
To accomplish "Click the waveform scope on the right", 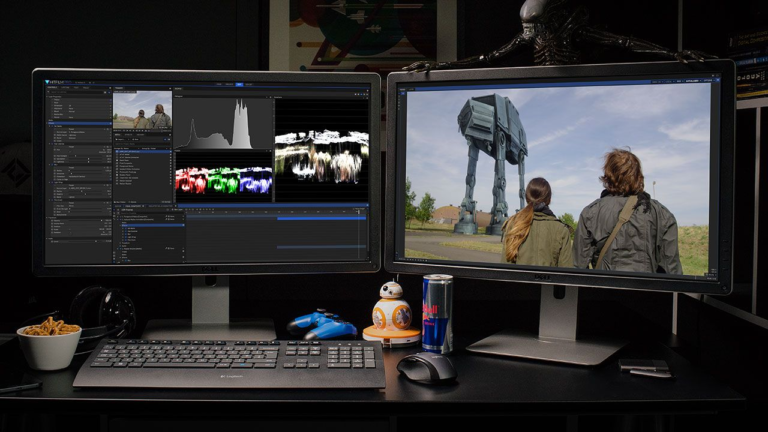I will point(321,150).
